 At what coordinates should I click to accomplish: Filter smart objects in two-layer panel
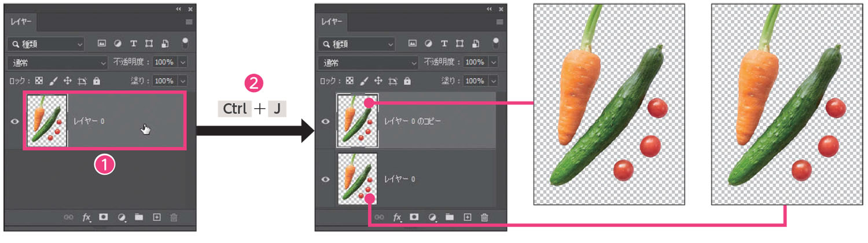pos(475,43)
